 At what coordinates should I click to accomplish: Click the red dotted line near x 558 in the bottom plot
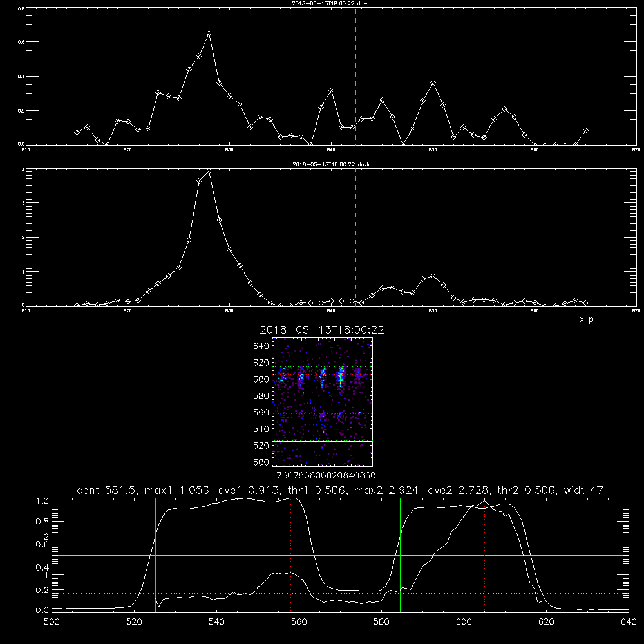[x=291, y=554]
